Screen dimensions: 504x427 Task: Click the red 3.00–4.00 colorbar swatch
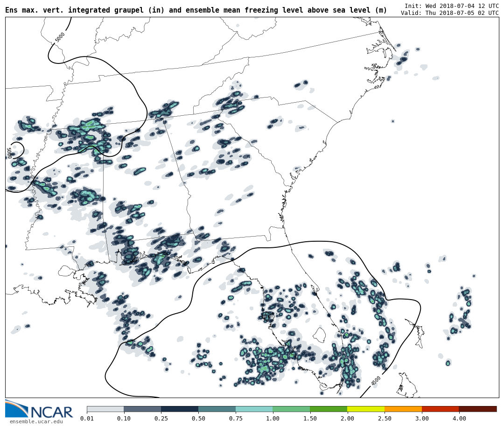click(x=440, y=409)
